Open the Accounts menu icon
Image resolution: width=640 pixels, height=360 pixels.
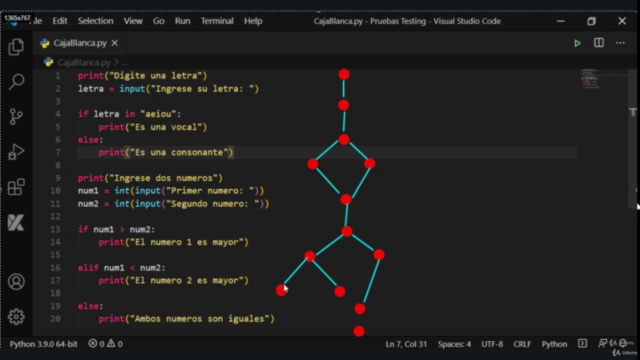(16, 282)
